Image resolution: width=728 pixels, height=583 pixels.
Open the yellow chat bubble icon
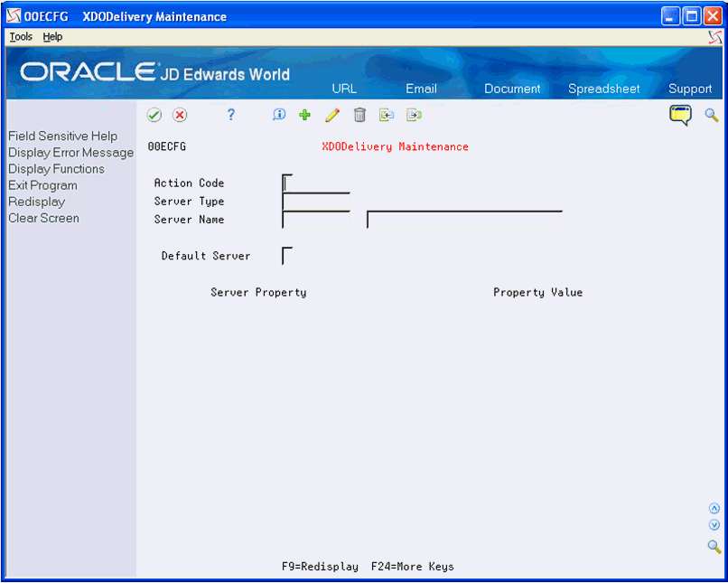pyautogui.click(x=680, y=115)
